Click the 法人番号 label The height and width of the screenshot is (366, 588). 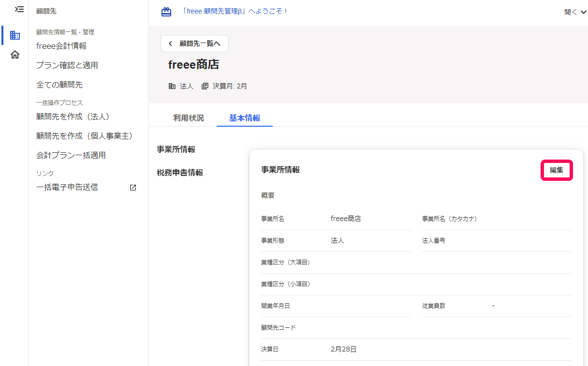(434, 240)
